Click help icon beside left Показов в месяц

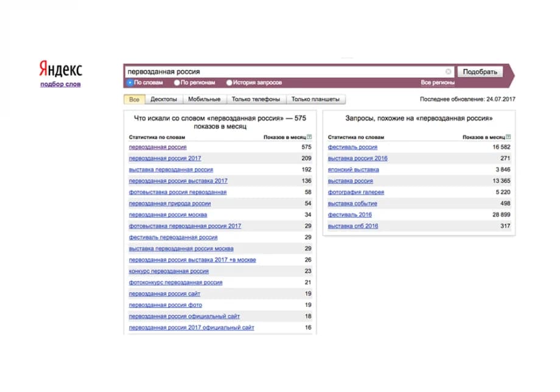tap(309, 137)
